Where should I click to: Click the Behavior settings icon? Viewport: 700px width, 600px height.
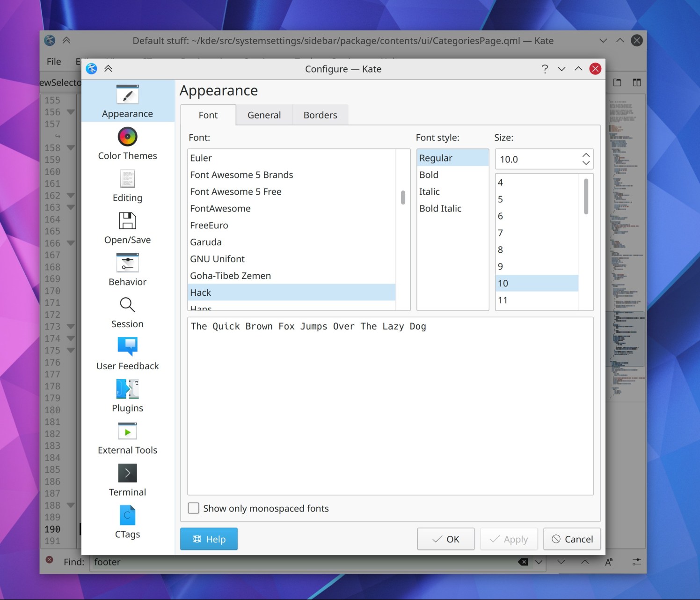127,268
